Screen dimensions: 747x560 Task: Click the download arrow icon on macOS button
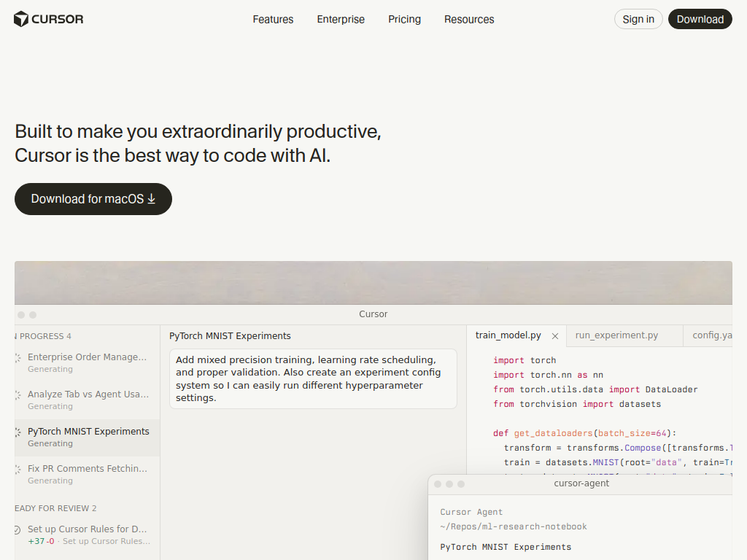(x=152, y=199)
